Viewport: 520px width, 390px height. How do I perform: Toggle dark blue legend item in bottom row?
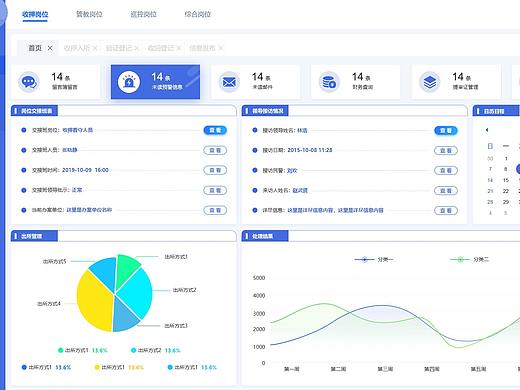(x=46, y=367)
